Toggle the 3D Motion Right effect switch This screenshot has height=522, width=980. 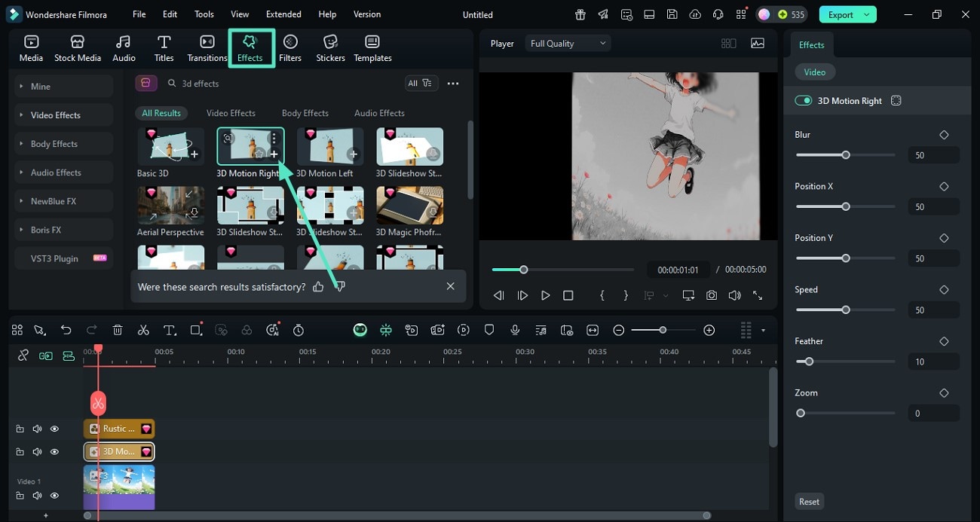[x=804, y=101]
